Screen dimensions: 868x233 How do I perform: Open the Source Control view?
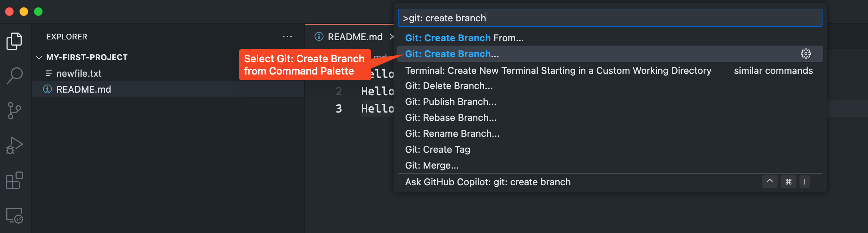click(14, 111)
